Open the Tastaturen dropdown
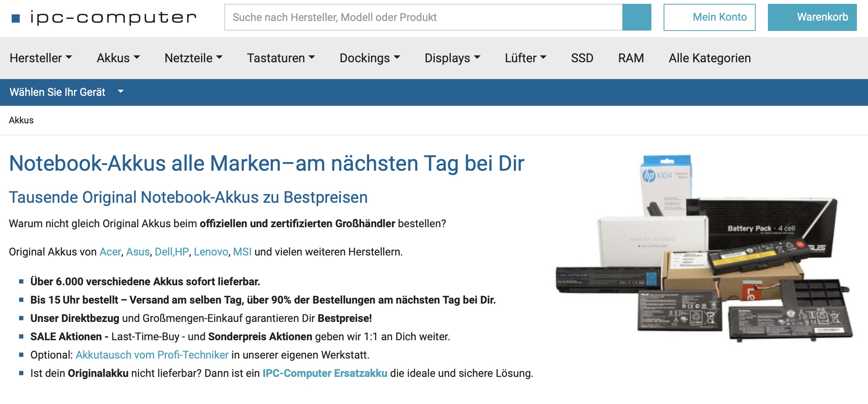Viewport: 868px width, 404px height. [281, 58]
